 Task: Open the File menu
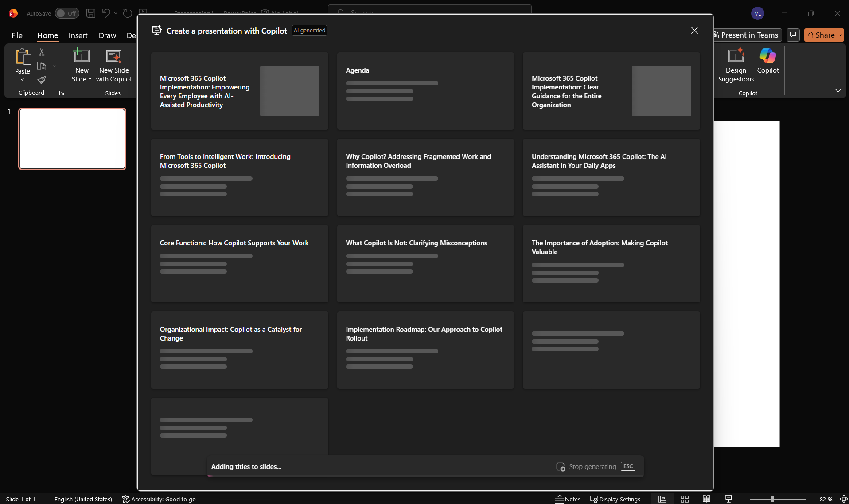tap(17, 35)
